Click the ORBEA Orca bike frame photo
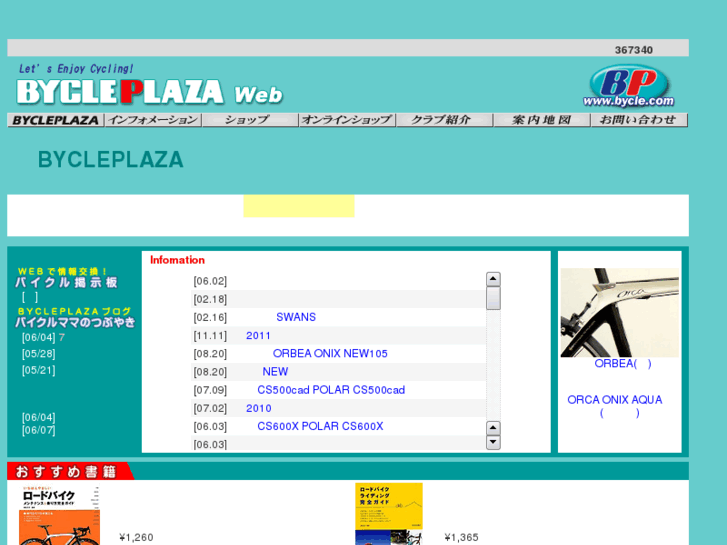The width and height of the screenshot is (727, 545). (620, 313)
